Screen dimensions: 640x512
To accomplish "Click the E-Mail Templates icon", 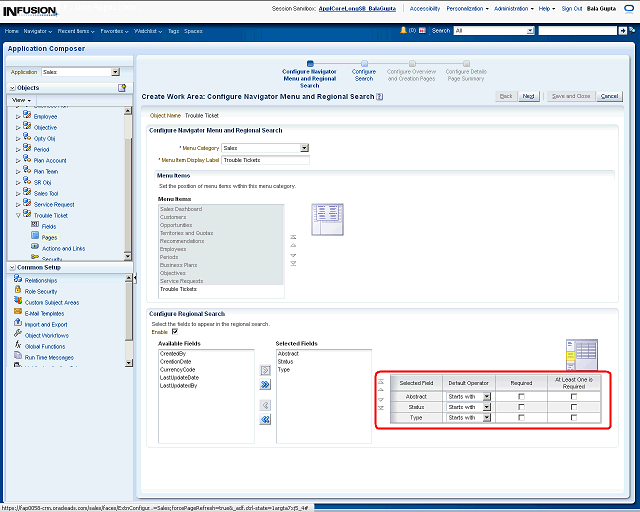I will (x=18, y=313).
